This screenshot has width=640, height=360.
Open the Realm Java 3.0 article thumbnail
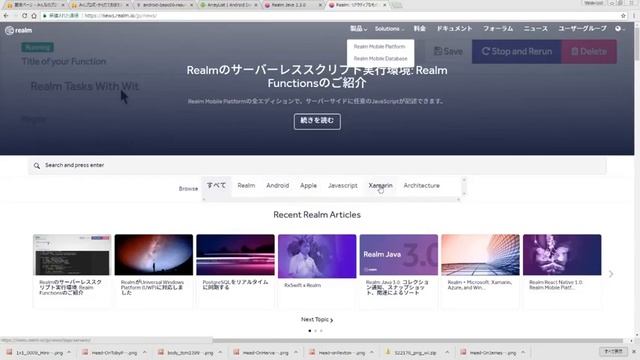point(399,255)
